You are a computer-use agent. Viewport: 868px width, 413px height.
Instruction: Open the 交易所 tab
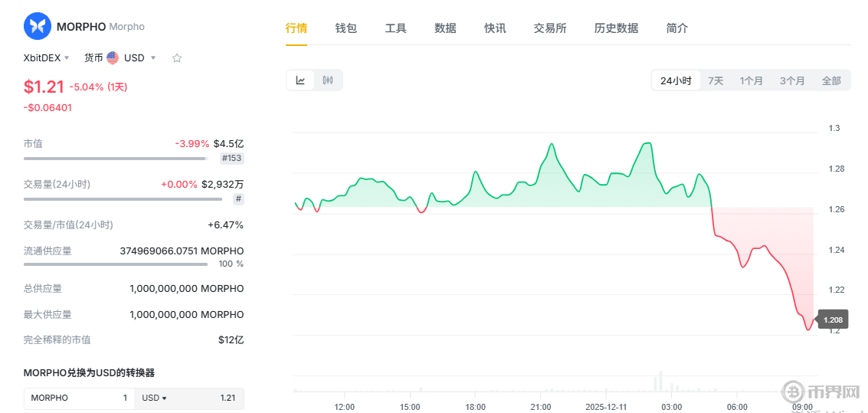click(550, 28)
